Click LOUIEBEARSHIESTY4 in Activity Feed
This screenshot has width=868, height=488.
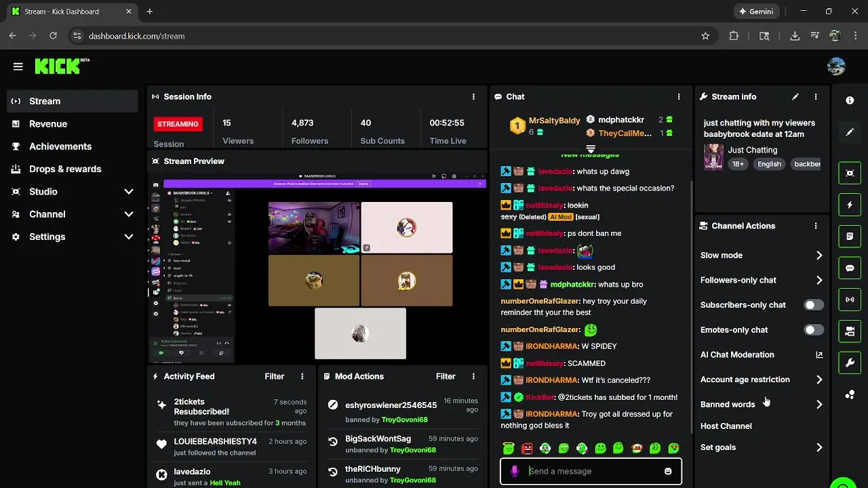point(215,441)
